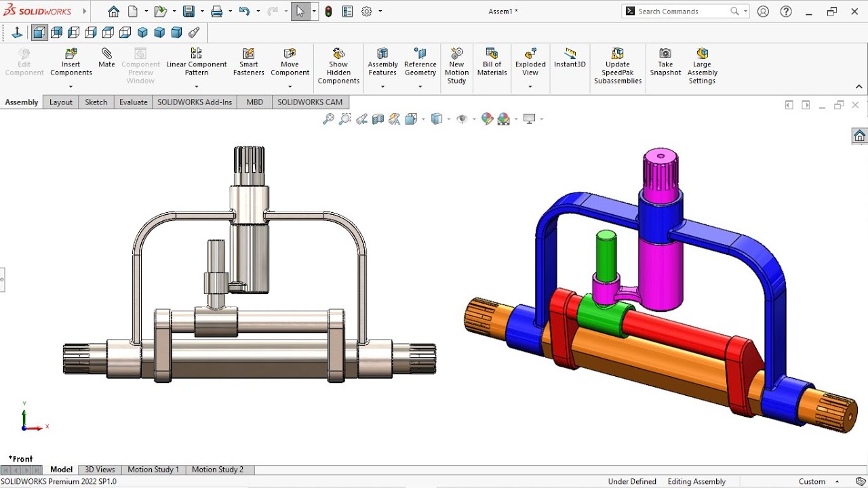Expand the SOLIDWORKS menu arrow

(x=85, y=12)
